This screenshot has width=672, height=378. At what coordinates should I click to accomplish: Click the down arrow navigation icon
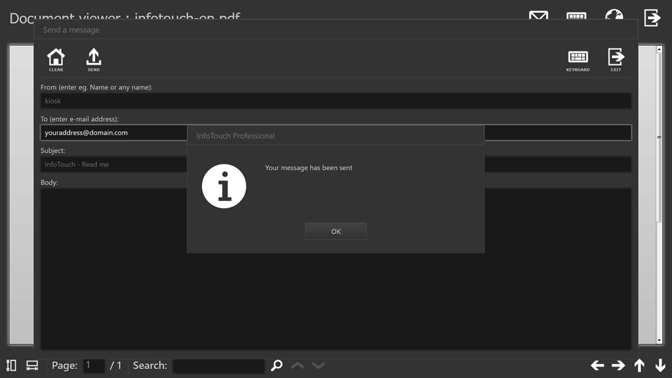coord(660,366)
